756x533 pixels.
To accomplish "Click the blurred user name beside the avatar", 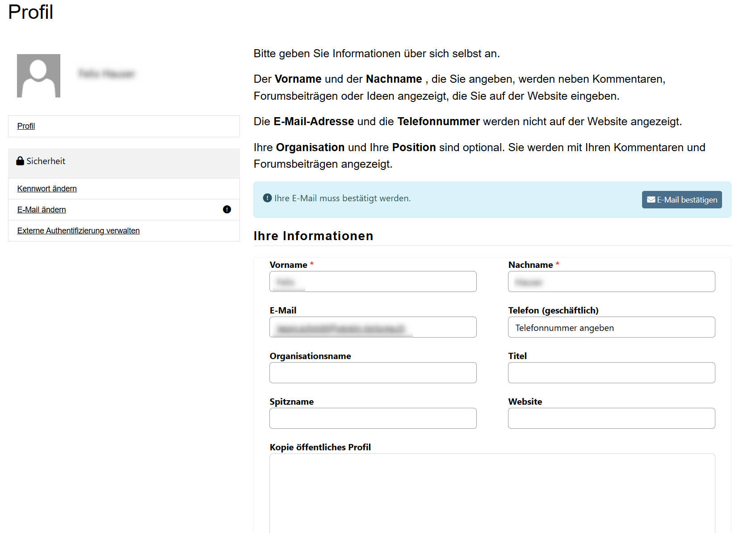I will tap(106, 74).
